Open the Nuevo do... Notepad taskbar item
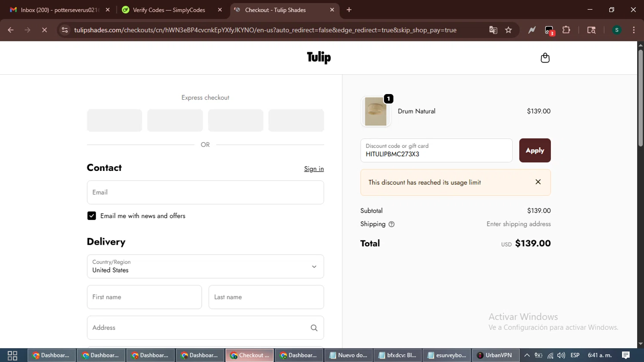Screen dimensions: 644x362 point(349,356)
